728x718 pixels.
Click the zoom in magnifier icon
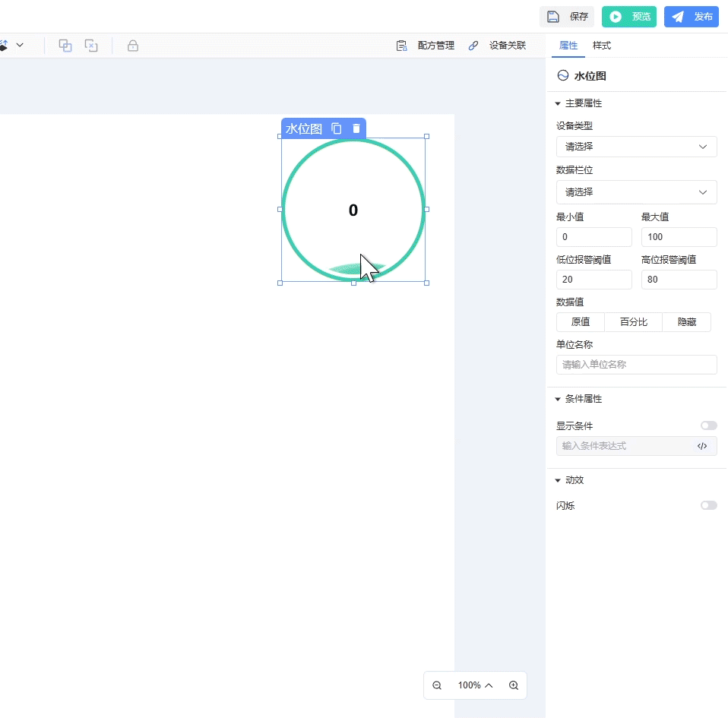click(514, 685)
